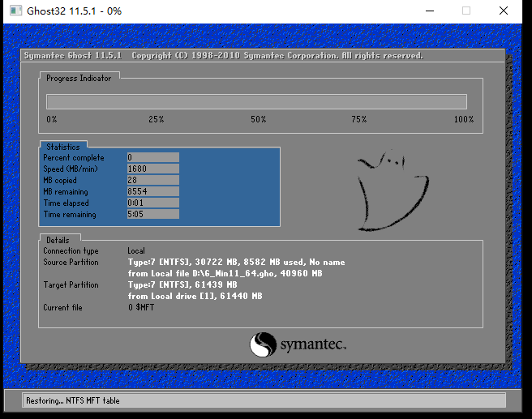
Task: Select the Time remaining value field
Action: pos(152,214)
